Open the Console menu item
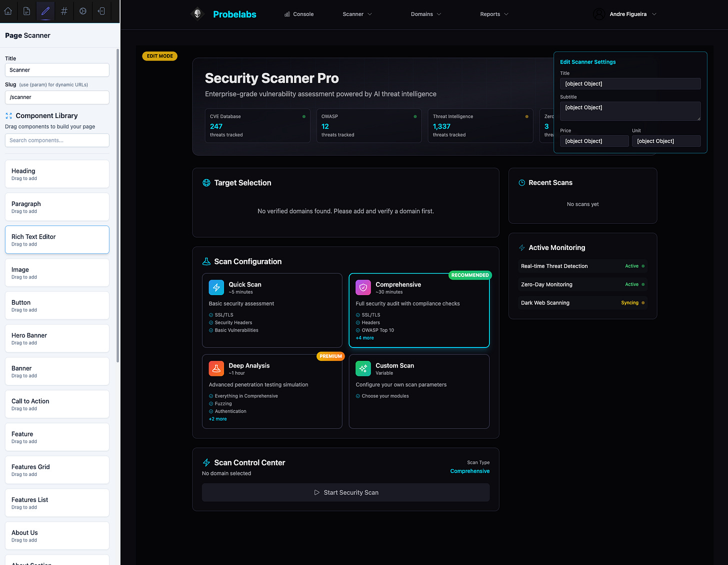728x565 pixels. [299, 14]
